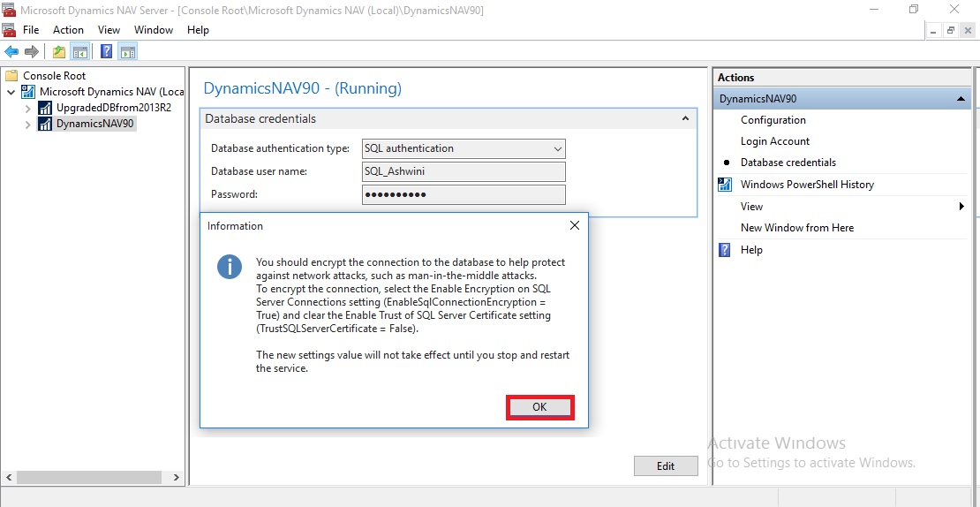Collapse the Microsoft Dynamics NAV (Local) node
Viewport: 980px width, 507px height.
pyautogui.click(x=11, y=92)
